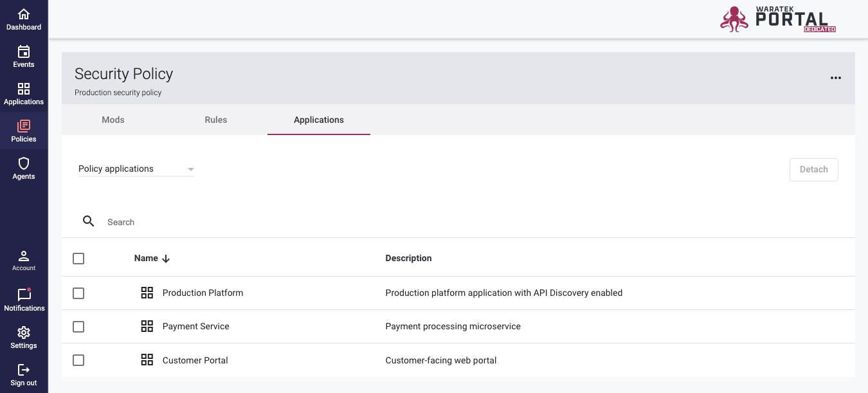The height and width of the screenshot is (393, 868).
Task: Open the Payment Service application name
Action: [x=195, y=326]
